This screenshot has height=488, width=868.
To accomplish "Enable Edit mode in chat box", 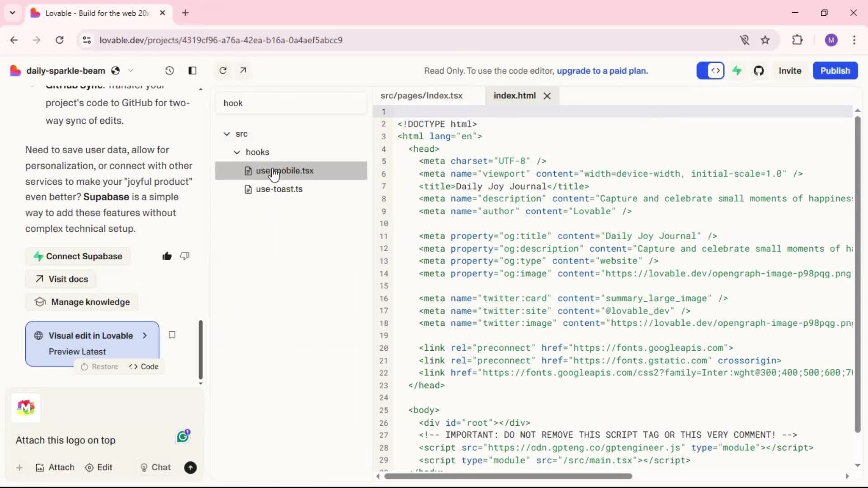I will (x=99, y=468).
